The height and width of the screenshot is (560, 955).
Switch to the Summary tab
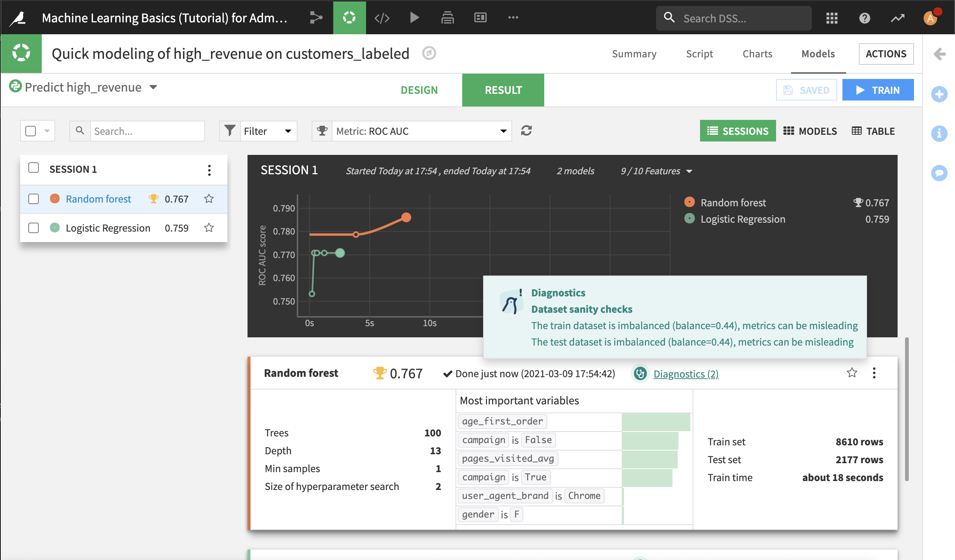click(635, 53)
